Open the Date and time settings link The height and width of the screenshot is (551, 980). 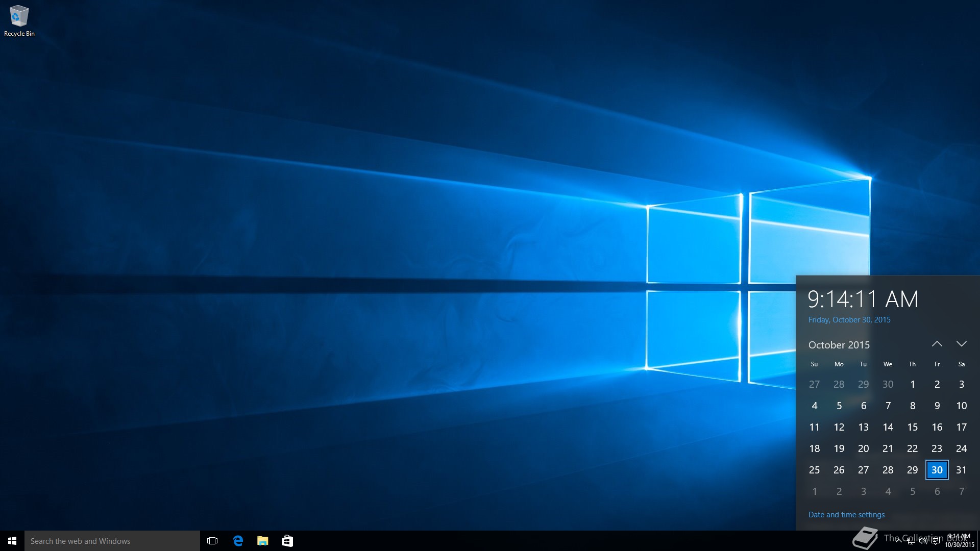[x=847, y=515]
